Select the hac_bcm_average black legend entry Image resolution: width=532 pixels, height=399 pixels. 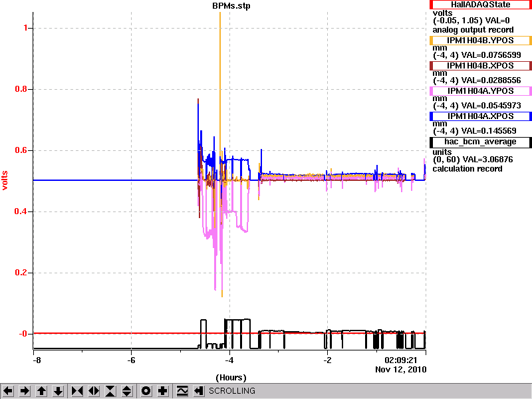[x=480, y=142]
